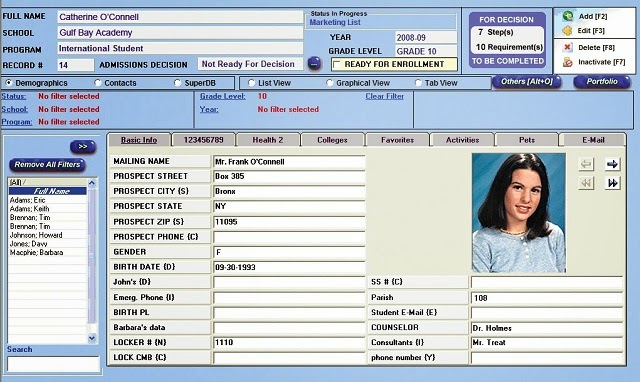
Task: Open the 123456789 tab
Action: (x=204, y=140)
